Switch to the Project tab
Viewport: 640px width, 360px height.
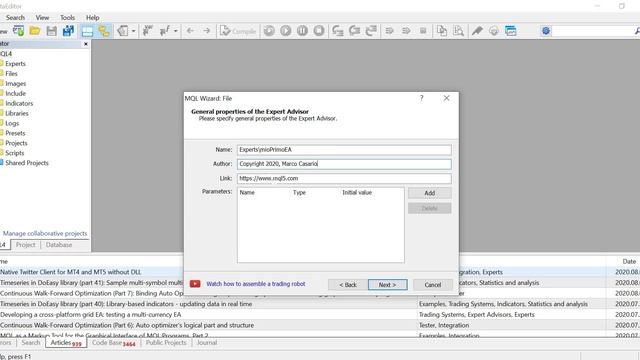[25, 245]
